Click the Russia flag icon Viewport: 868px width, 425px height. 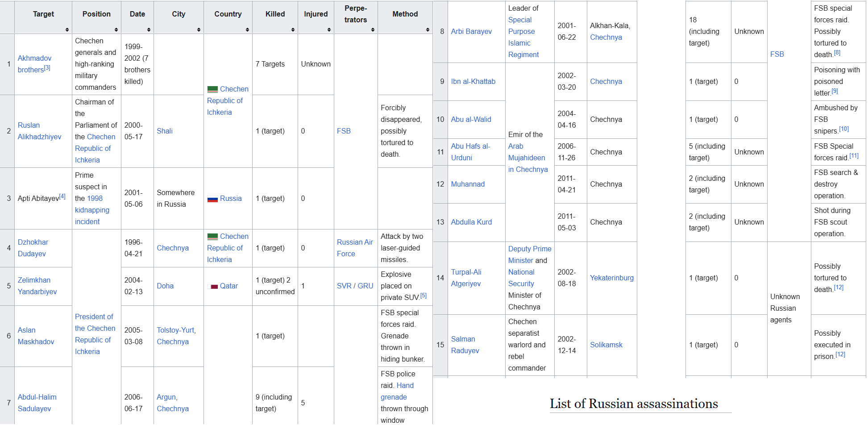coord(212,199)
